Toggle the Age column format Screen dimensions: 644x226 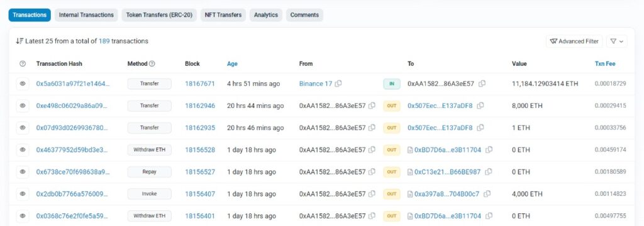pos(232,64)
